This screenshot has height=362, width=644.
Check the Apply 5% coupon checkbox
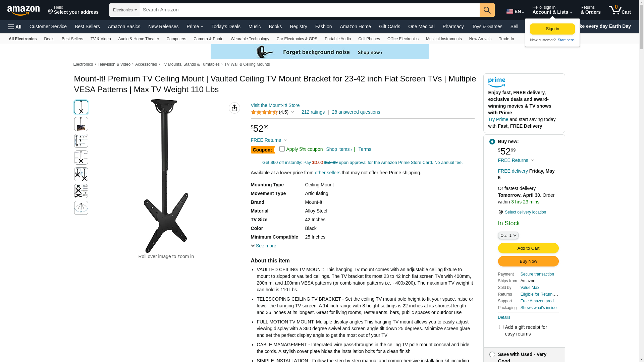click(x=282, y=149)
